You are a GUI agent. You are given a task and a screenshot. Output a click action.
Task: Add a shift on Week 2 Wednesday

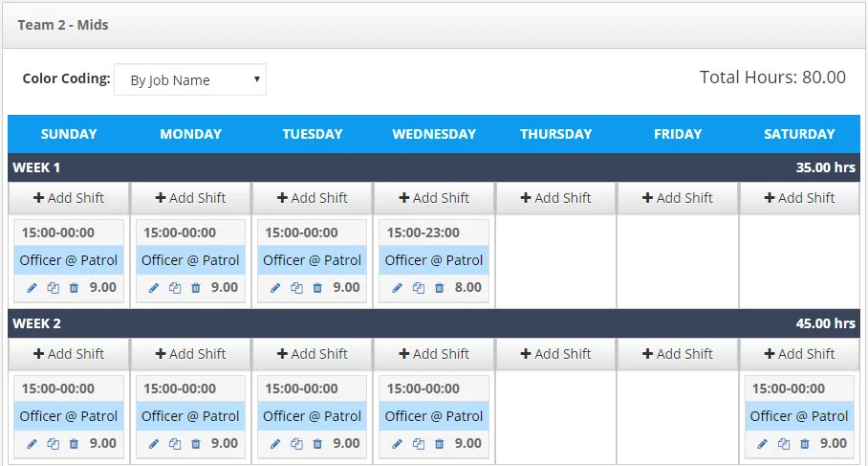point(434,353)
